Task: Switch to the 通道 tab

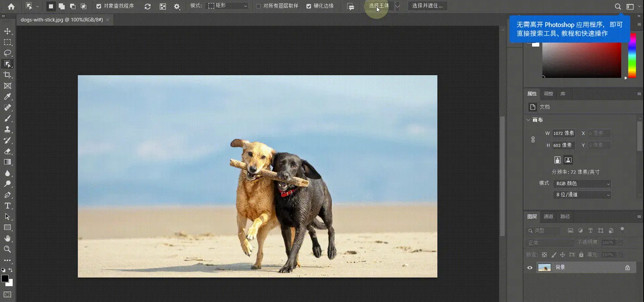Action: (548, 217)
